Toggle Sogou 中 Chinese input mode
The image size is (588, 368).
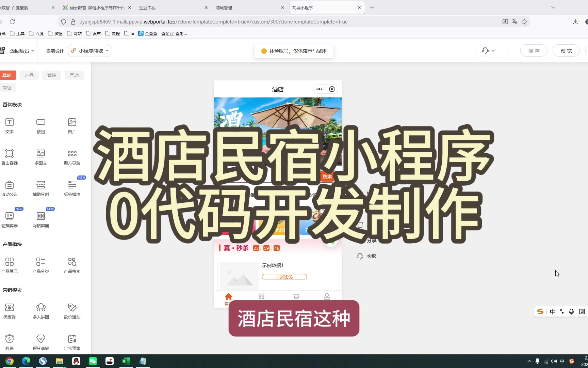coord(553,311)
